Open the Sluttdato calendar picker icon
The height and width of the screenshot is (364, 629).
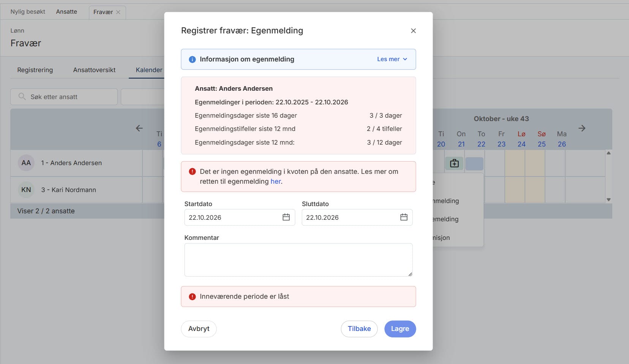404,217
